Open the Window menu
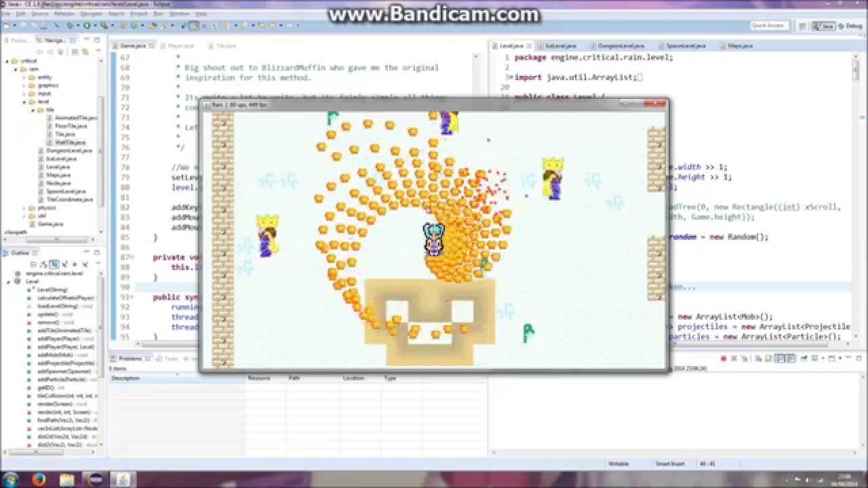 click(179, 14)
